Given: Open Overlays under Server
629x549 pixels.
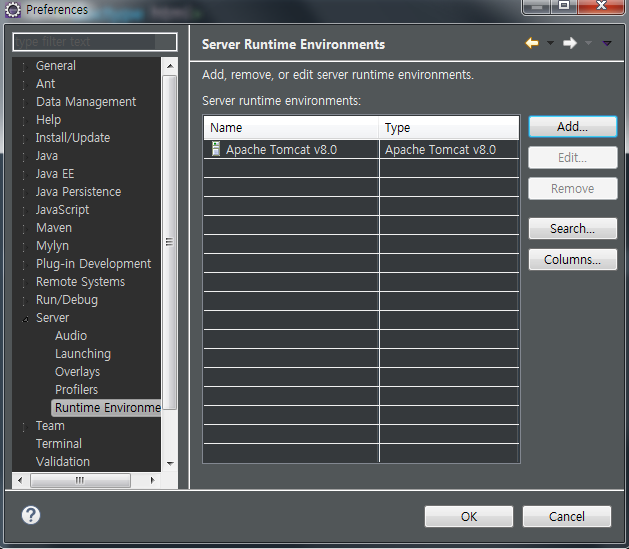Looking at the screenshot, I should (x=77, y=372).
